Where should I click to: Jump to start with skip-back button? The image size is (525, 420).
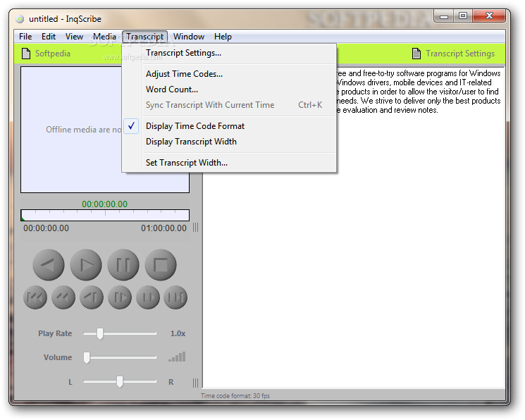click(x=35, y=297)
